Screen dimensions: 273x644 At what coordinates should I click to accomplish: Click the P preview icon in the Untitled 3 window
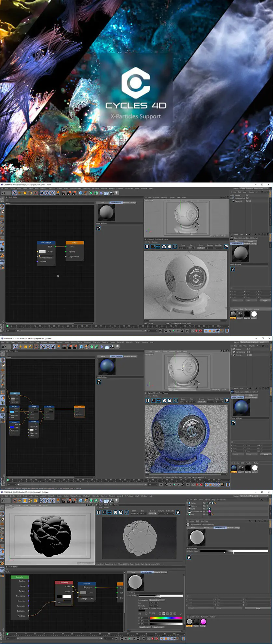point(178,512)
